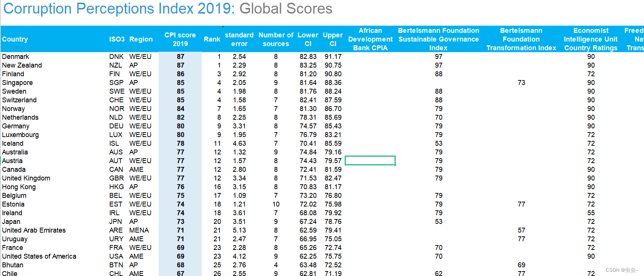Viewport: 644px width, 276px height.
Task: Click standard error value 5.13
Action: click(x=239, y=230)
